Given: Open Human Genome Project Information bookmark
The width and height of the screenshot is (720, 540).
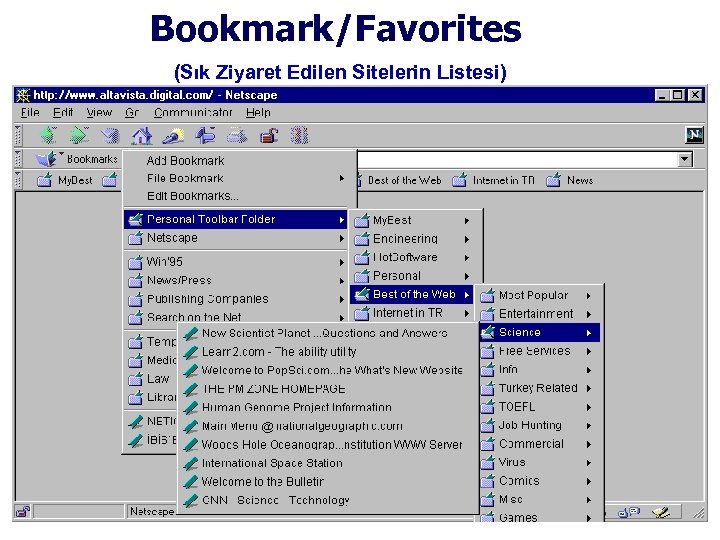Looking at the screenshot, I should coord(327,408).
